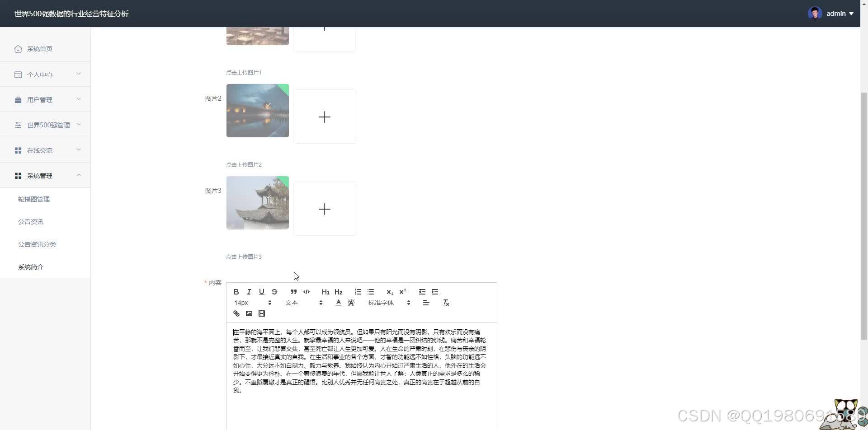The image size is (868, 430).
Task: Toggle the ordered list formatting
Action: [x=358, y=291]
